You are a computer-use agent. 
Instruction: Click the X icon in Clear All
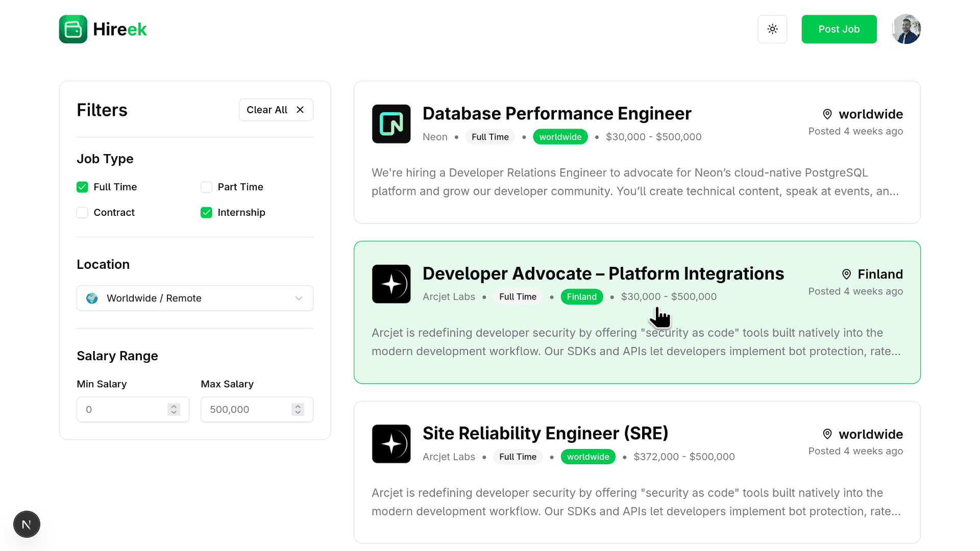(300, 110)
